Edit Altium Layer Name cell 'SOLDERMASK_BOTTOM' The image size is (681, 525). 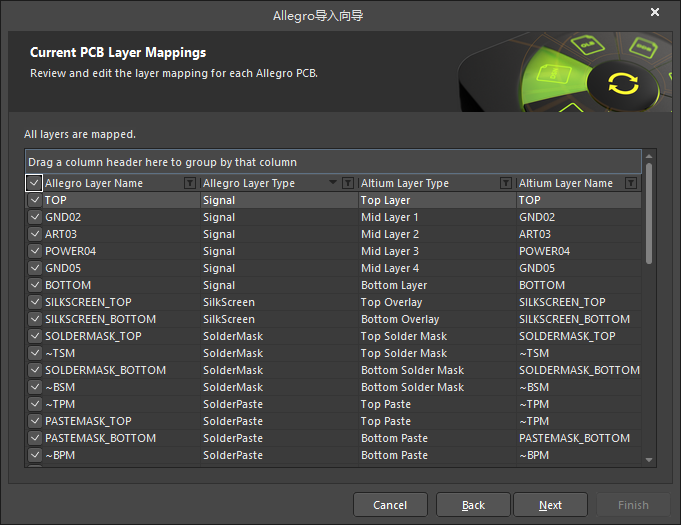tap(579, 370)
